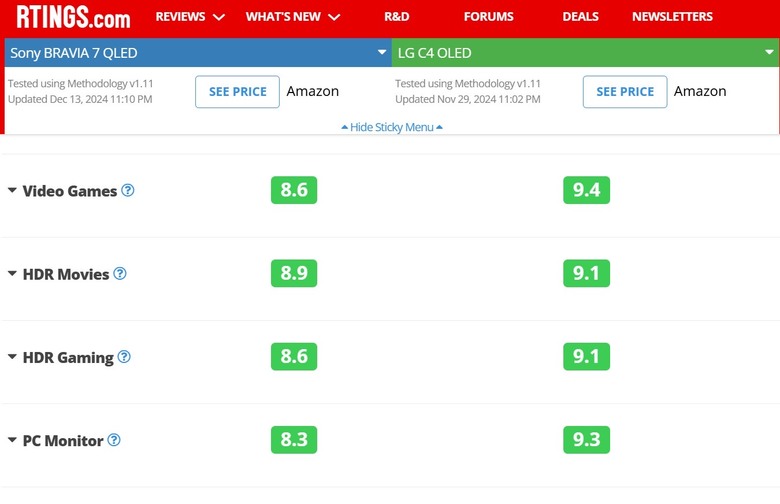
Task: Click See Price for LG C4 OLED
Action: pyautogui.click(x=625, y=92)
